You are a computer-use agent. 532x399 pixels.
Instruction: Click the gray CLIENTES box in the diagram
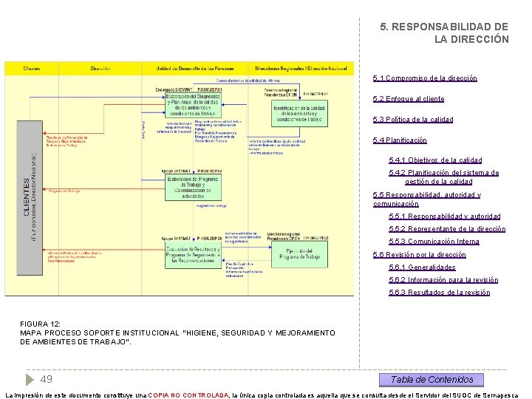[x=30, y=198]
